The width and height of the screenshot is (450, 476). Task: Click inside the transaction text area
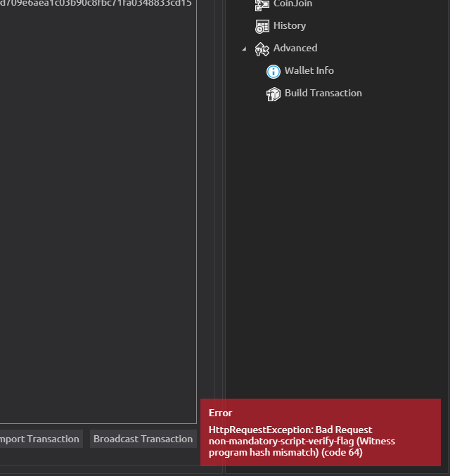point(98,212)
